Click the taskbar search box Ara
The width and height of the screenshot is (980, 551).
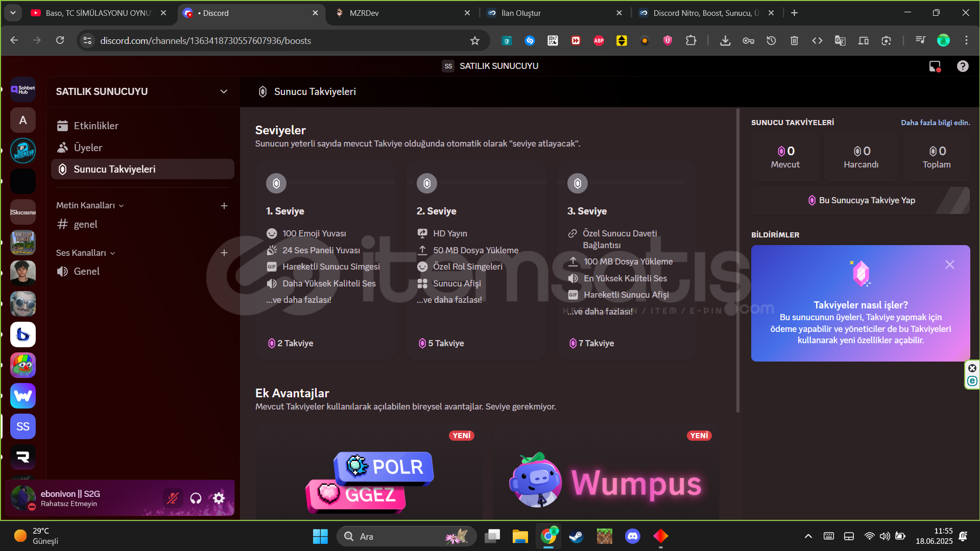(407, 536)
